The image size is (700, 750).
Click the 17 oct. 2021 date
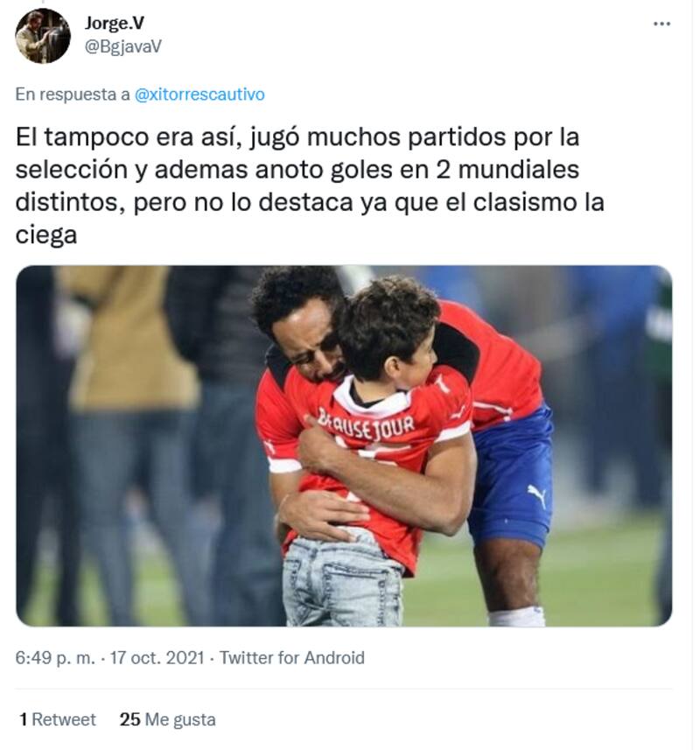tap(157, 658)
